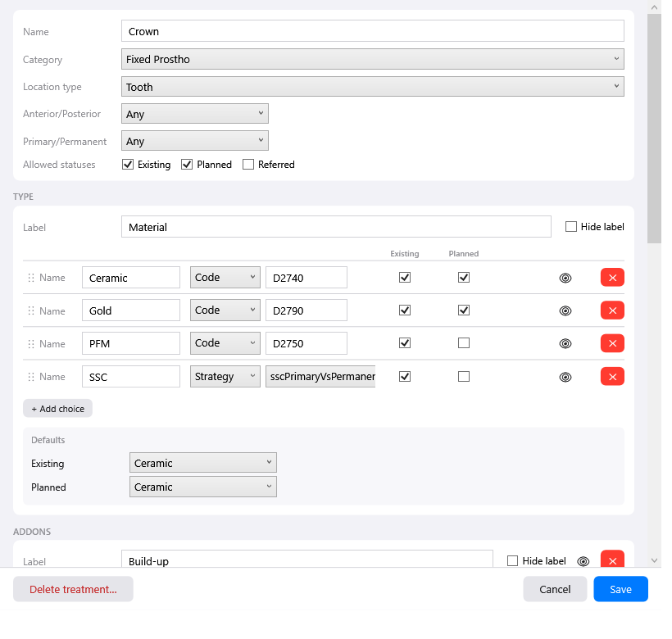672x639 pixels.
Task: Check Hide label for Material type
Action: click(x=571, y=227)
